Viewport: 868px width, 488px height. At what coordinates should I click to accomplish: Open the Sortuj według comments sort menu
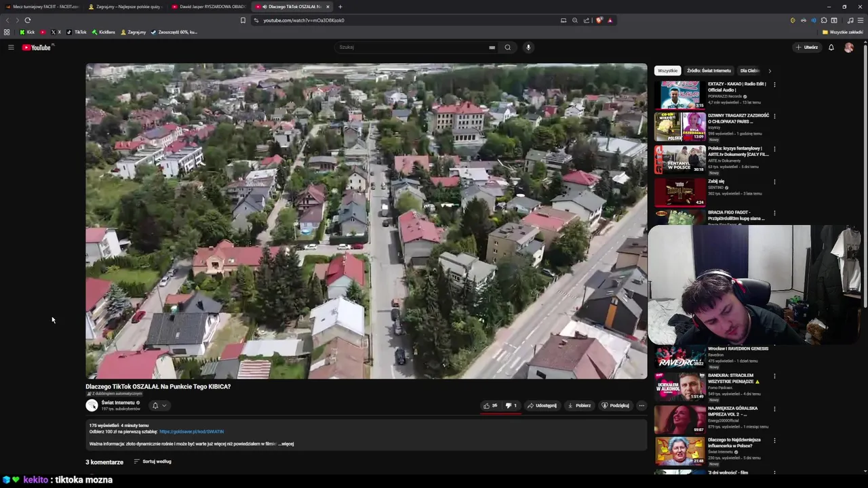(x=153, y=462)
